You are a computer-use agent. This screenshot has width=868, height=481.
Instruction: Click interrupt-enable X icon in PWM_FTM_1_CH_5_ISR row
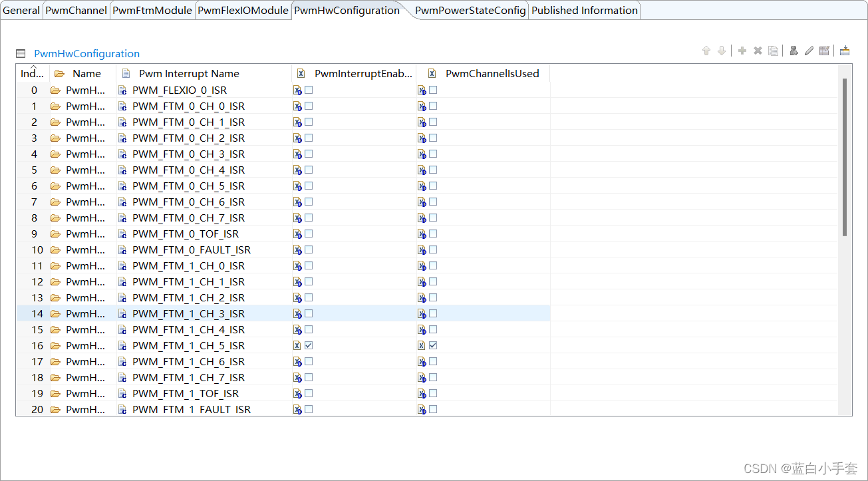click(297, 345)
